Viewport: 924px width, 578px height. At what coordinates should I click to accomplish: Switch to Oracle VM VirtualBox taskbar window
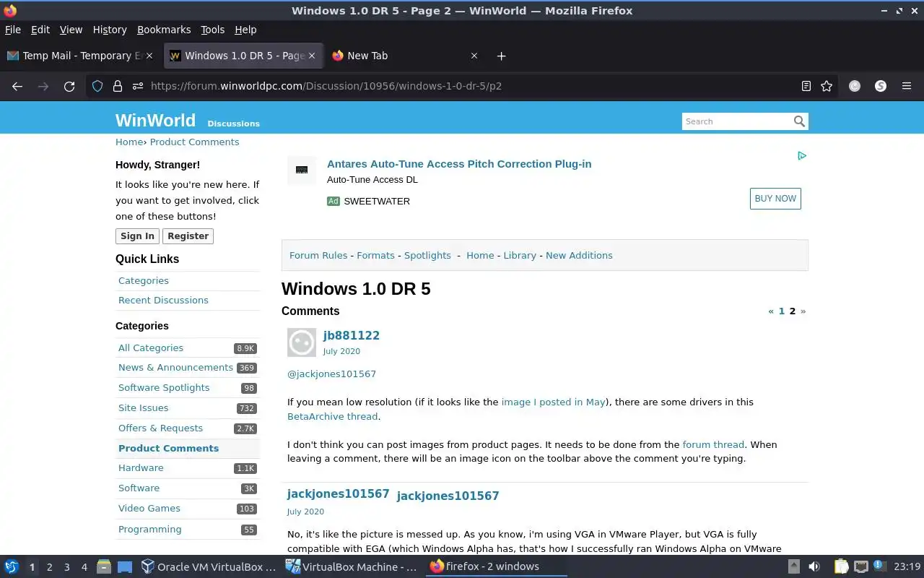tap(209, 566)
